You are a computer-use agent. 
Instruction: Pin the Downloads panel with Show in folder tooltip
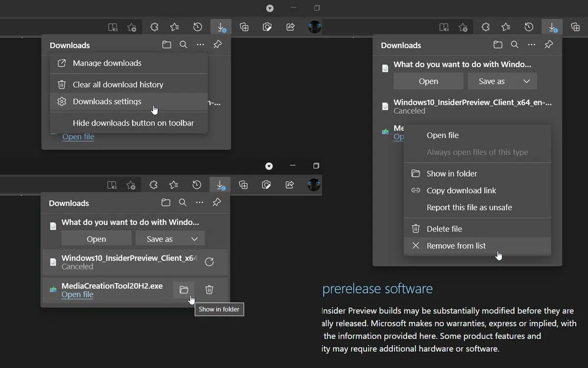[217, 203]
